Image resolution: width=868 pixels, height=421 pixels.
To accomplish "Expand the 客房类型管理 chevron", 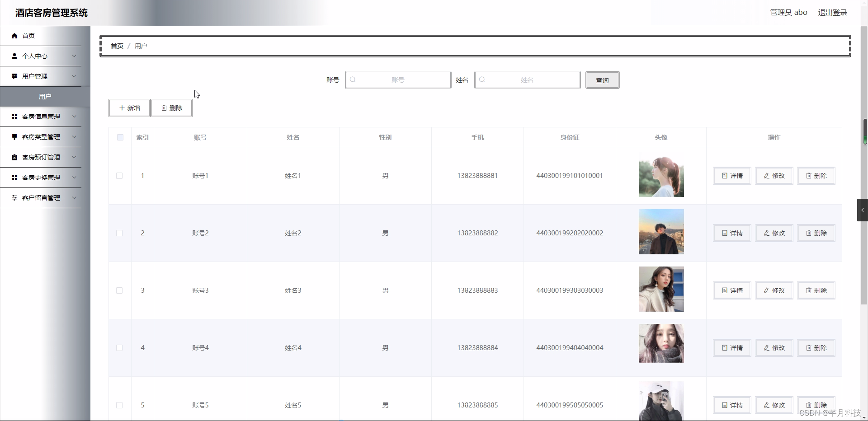I will [74, 137].
